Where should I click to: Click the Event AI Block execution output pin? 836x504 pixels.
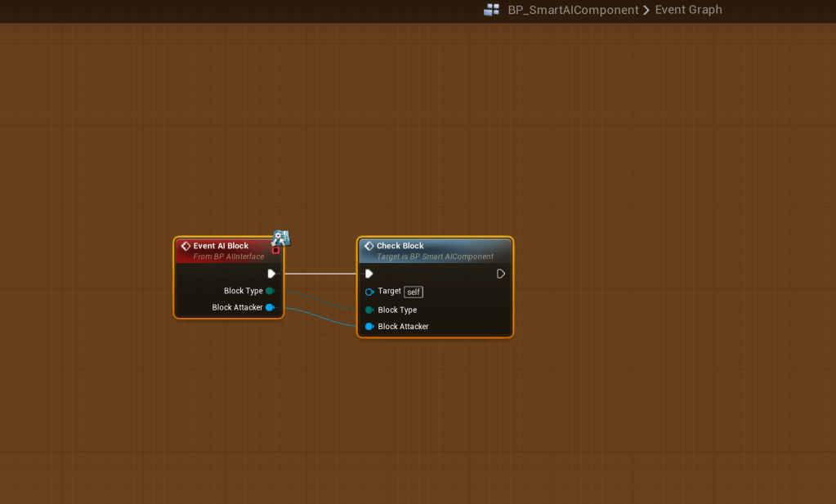[271, 274]
